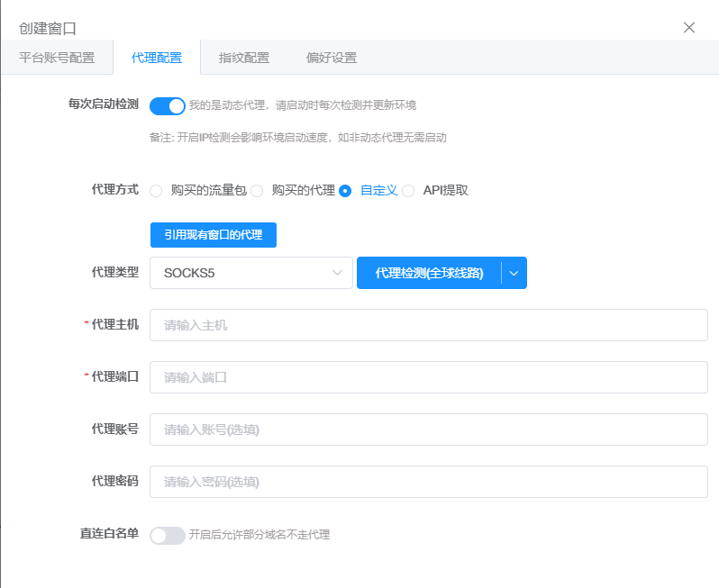Open the 代理类型 SOCKS5 dropdown

(251, 273)
